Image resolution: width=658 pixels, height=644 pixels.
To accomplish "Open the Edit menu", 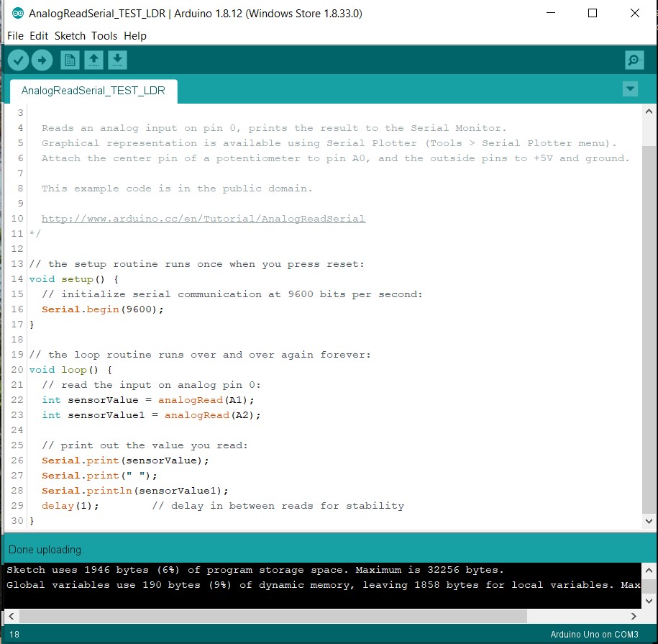I will click(39, 36).
